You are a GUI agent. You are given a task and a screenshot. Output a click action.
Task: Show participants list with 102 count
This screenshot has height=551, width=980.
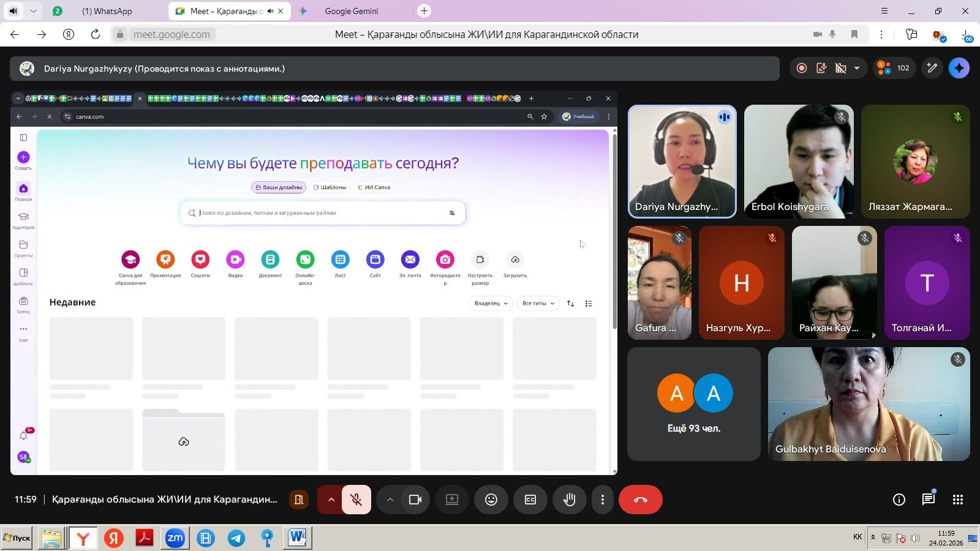[x=894, y=68]
